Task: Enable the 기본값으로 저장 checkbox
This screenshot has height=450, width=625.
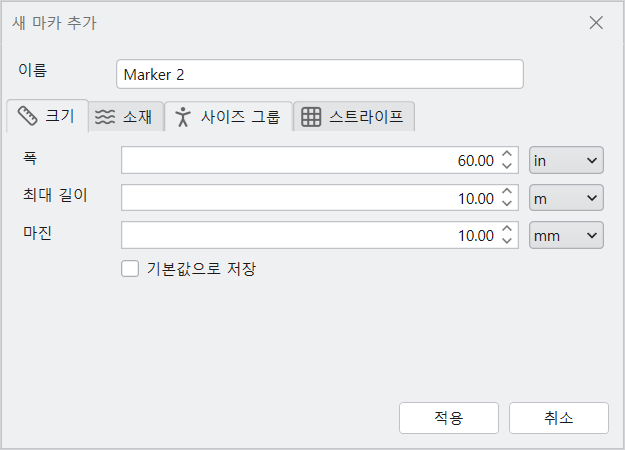Action: (x=130, y=269)
